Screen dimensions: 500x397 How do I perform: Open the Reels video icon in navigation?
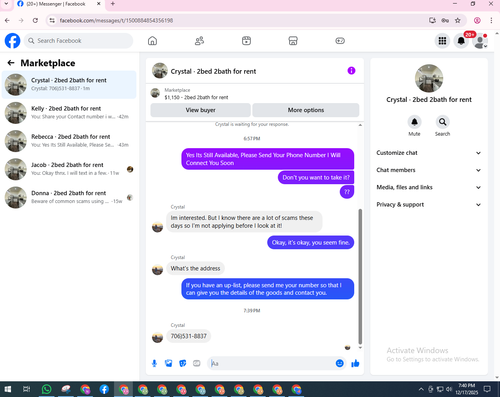pyautogui.click(x=246, y=41)
